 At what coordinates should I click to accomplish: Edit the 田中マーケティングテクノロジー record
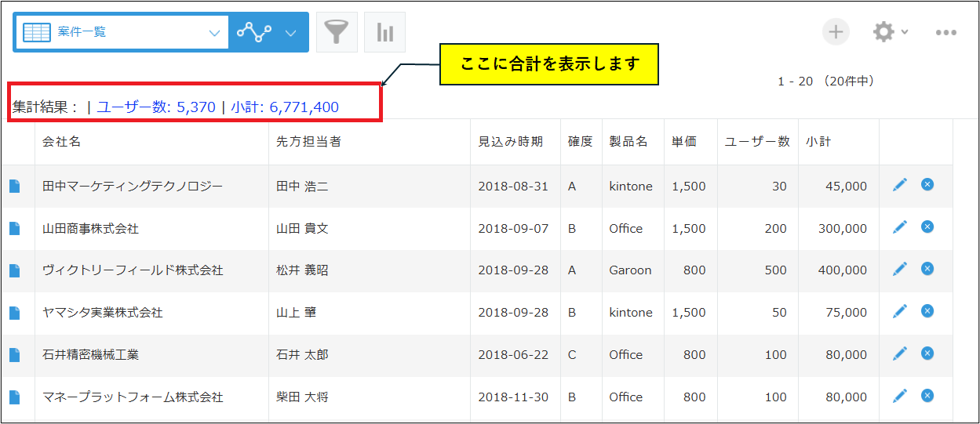(899, 184)
